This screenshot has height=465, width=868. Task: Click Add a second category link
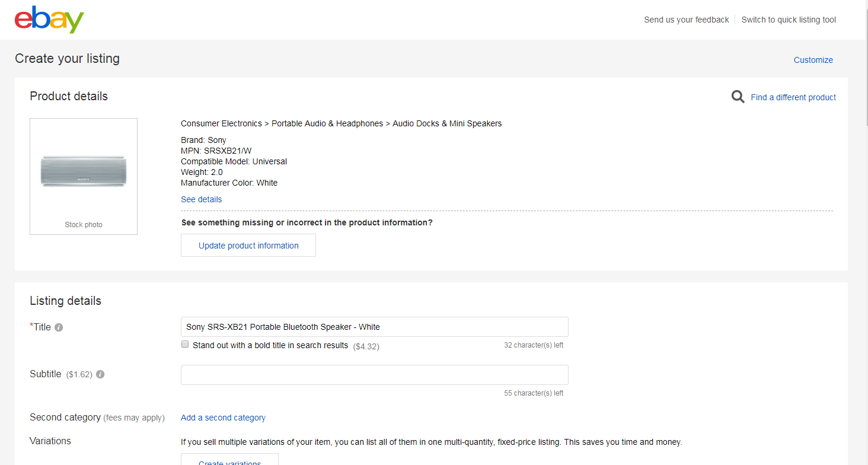[x=223, y=418]
